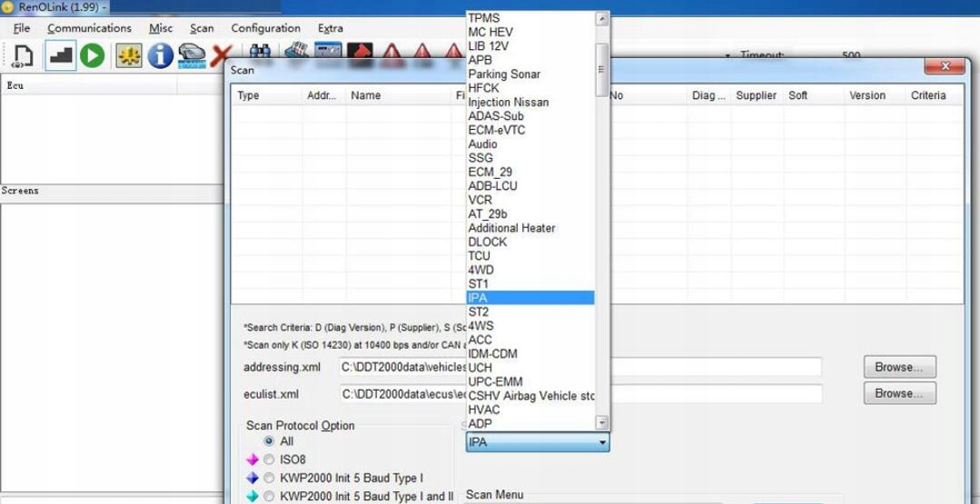Click Browse for addressing.xml
980x504 pixels.
coord(899,367)
